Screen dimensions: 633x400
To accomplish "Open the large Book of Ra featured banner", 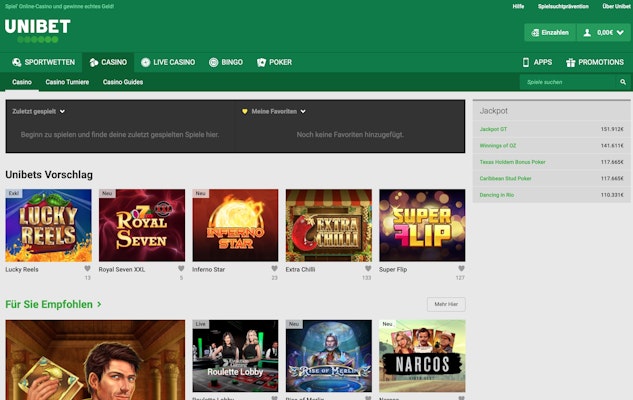I will point(95,360).
